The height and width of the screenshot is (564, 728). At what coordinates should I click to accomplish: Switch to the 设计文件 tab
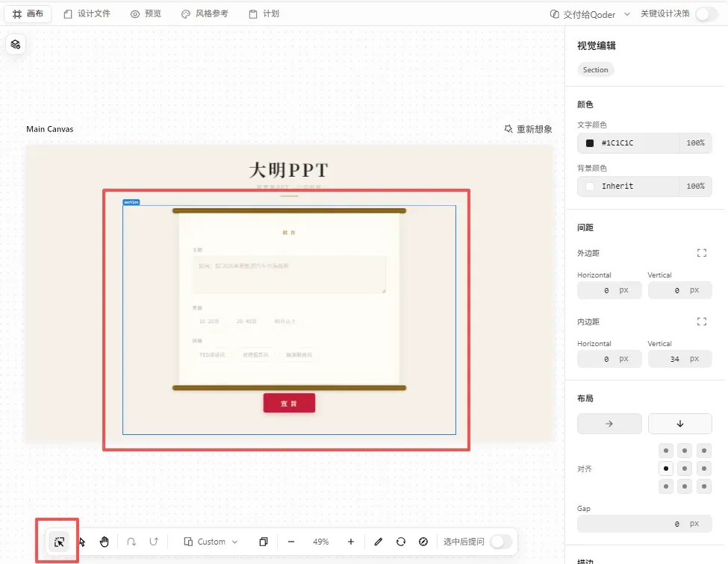(x=87, y=14)
